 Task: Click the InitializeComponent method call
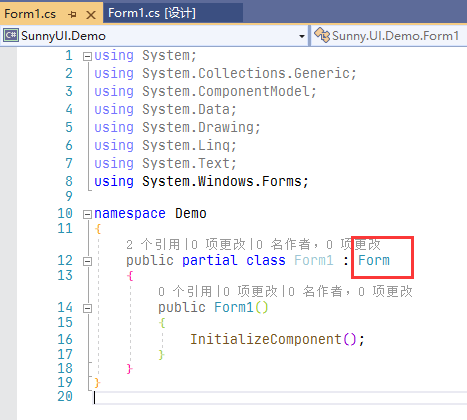pos(266,339)
